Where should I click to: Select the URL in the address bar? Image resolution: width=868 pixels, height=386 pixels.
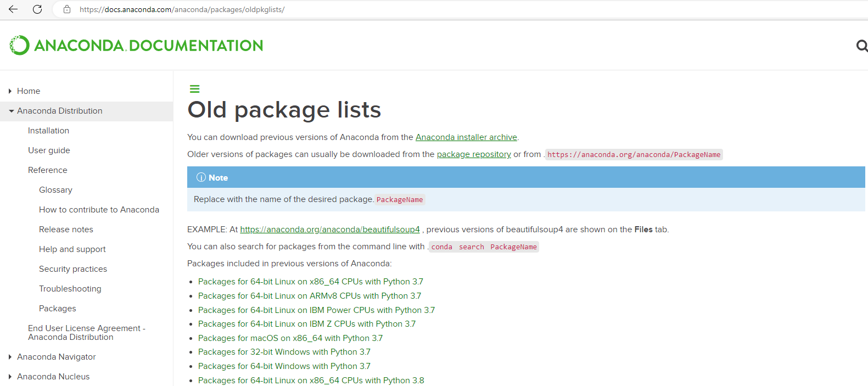click(x=182, y=9)
